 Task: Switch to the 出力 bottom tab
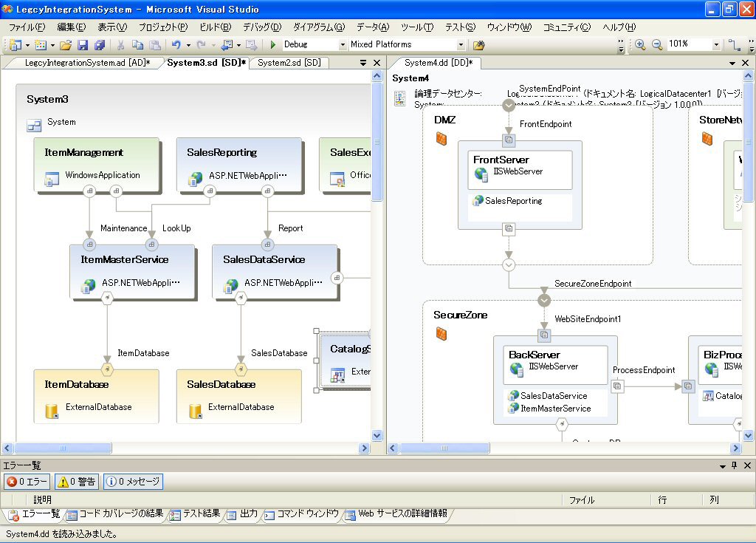(x=242, y=514)
